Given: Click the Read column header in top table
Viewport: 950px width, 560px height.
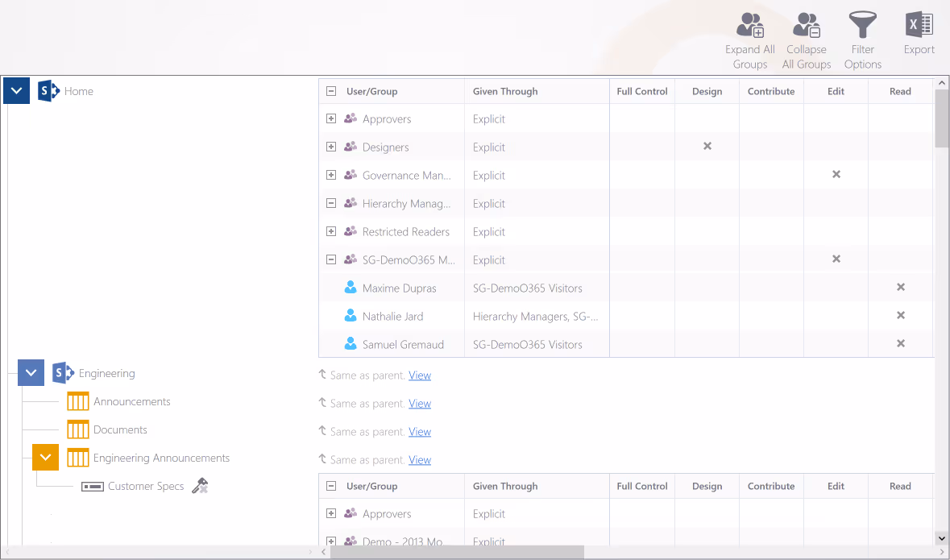Looking at the screenshot, I should point(900,91).
